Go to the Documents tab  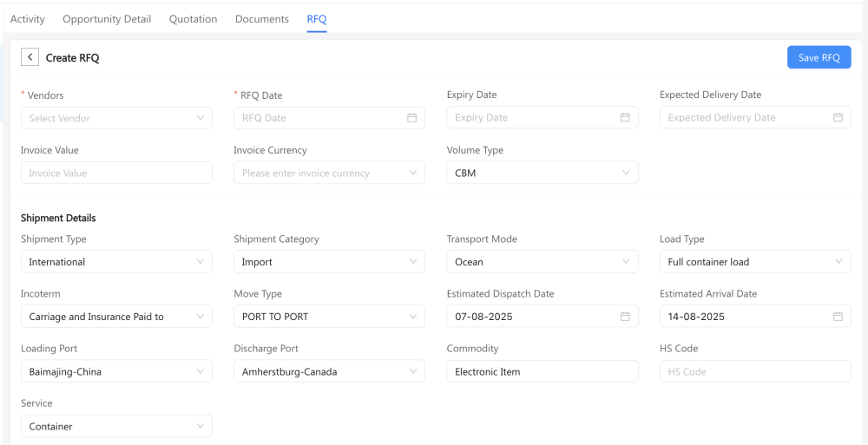click(x=262, y=19)
